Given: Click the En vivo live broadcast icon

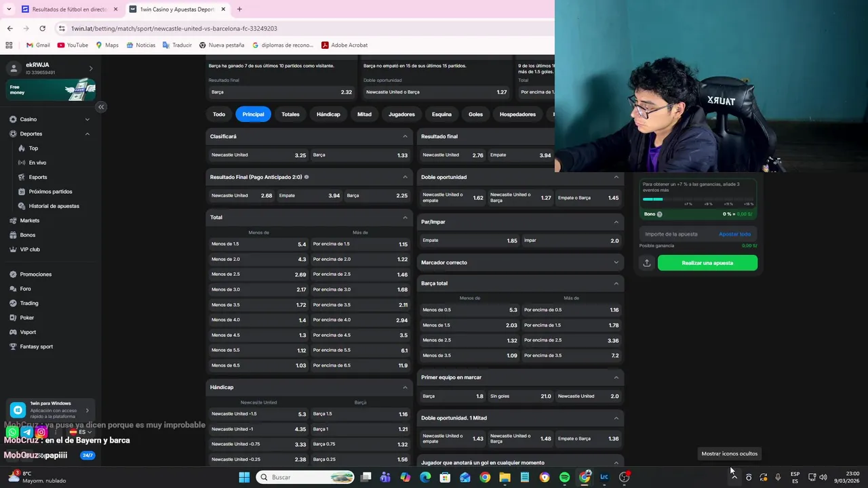Looking at the screenshot, I should 22,163.
